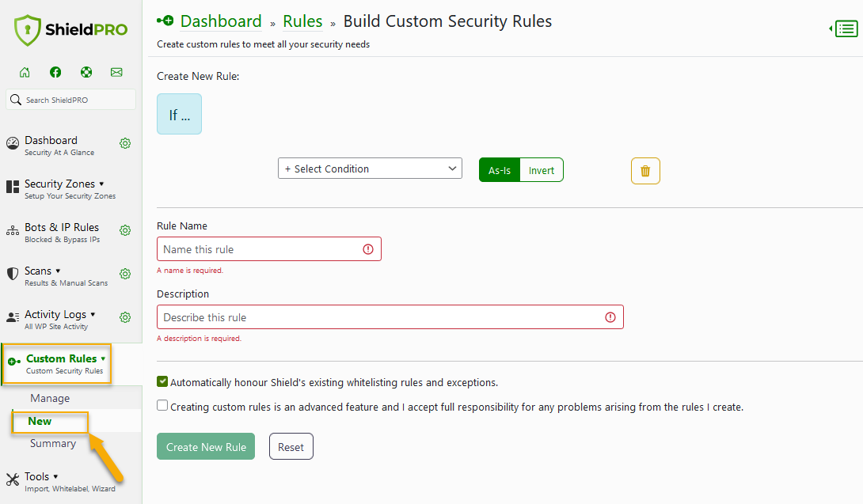Viewport: 863px width, 504px height.
Task: Check the custom rules responsibility acknowledgment
Action: pos(162,406)
